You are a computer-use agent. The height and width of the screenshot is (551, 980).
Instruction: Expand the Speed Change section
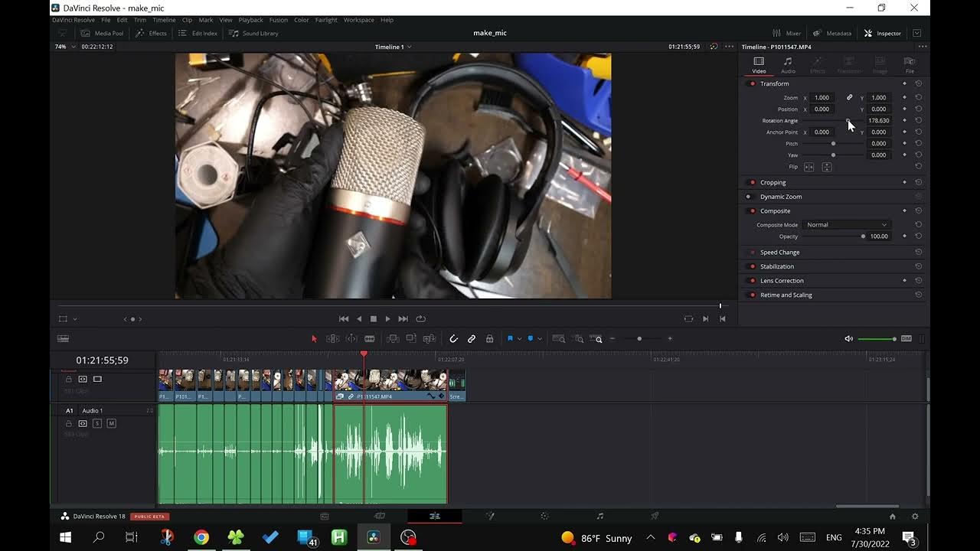(779, 252)
